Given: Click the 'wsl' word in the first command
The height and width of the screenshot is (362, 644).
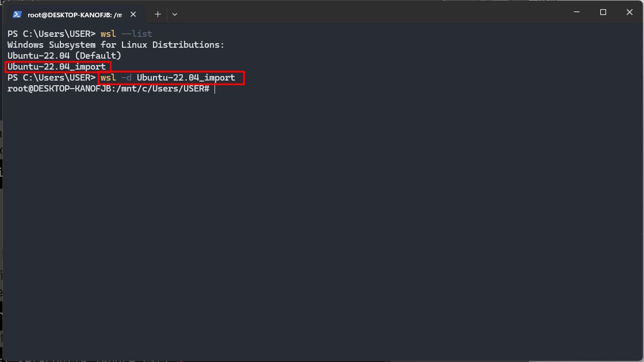Looking at the screenshot, I should pos(109,34).
